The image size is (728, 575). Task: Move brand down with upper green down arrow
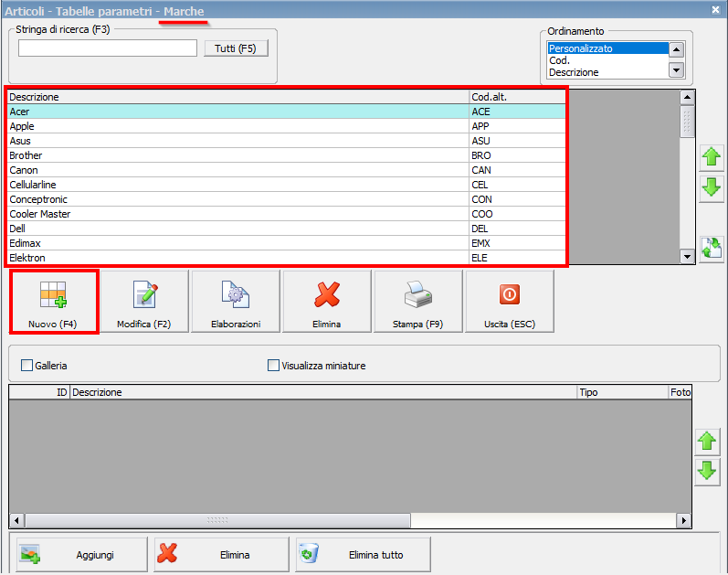(x=712, y=187)
